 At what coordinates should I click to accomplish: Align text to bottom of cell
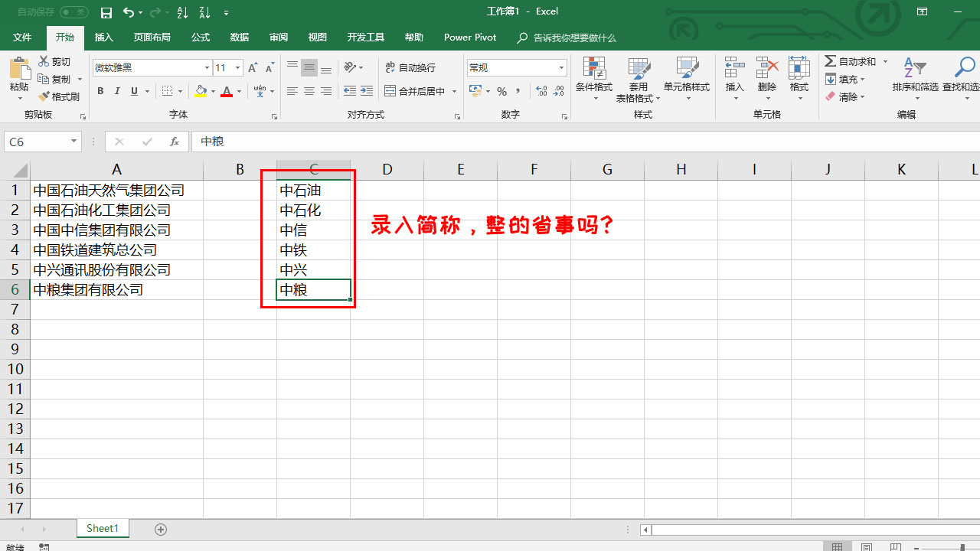pyautogui.click(x=326, y=68)
